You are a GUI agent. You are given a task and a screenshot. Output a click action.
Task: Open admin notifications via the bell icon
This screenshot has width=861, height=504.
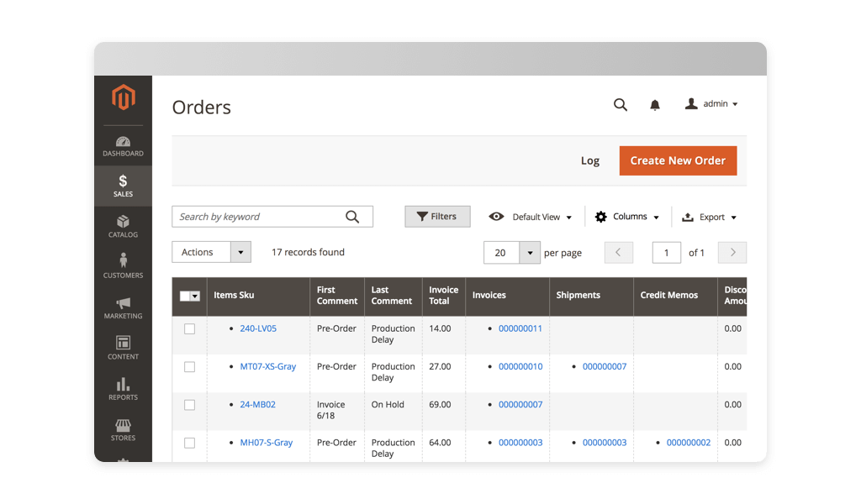click(655, 104)
